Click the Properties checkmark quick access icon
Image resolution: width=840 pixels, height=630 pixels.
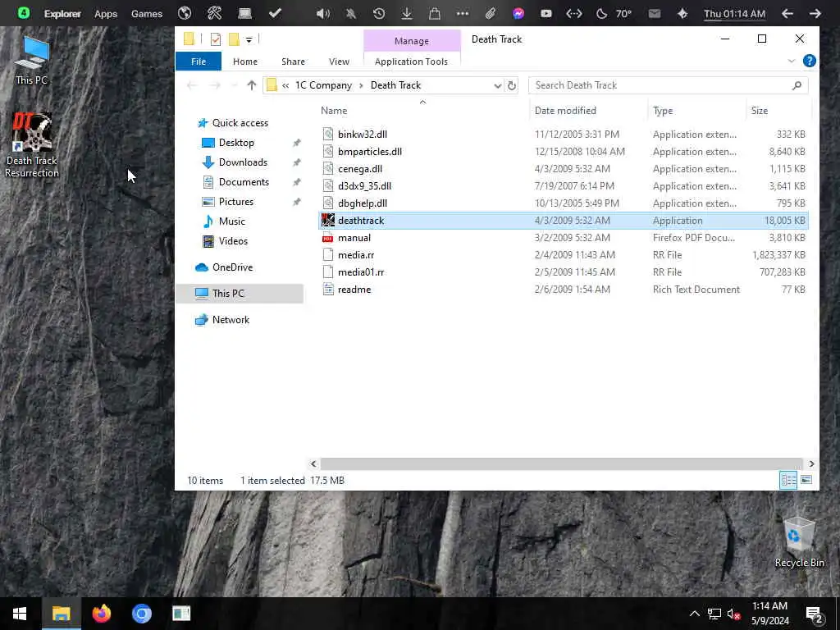(x=216, y=39)
